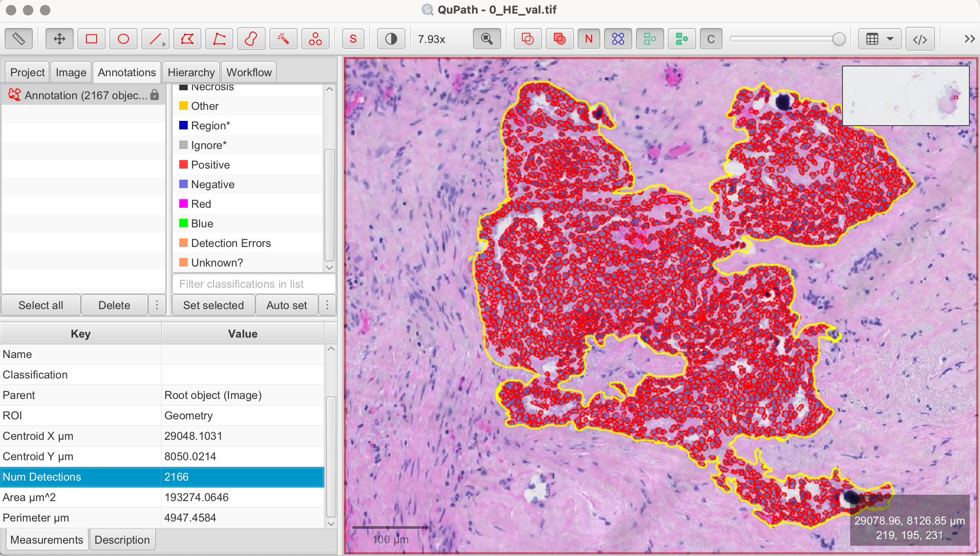Image resolution: width=980 pixels, height=556 pixels.
Task: Select the Points counting tool
Action: (x=315, y=38)
